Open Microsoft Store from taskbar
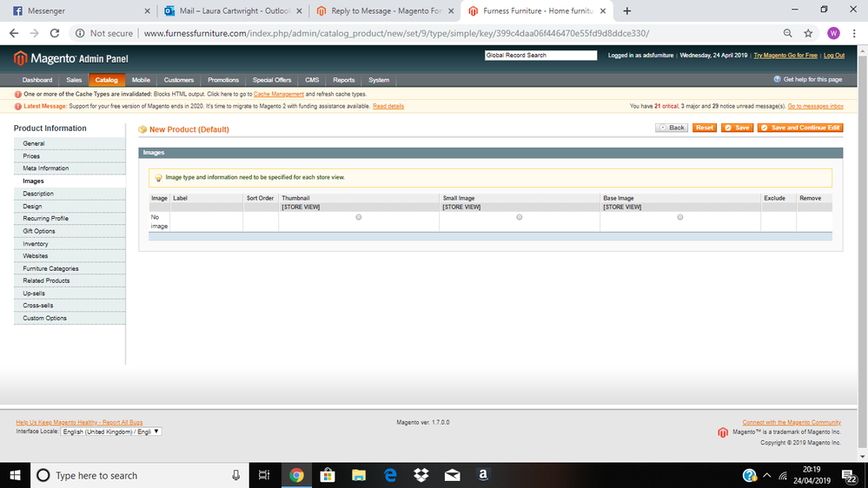 328,475
